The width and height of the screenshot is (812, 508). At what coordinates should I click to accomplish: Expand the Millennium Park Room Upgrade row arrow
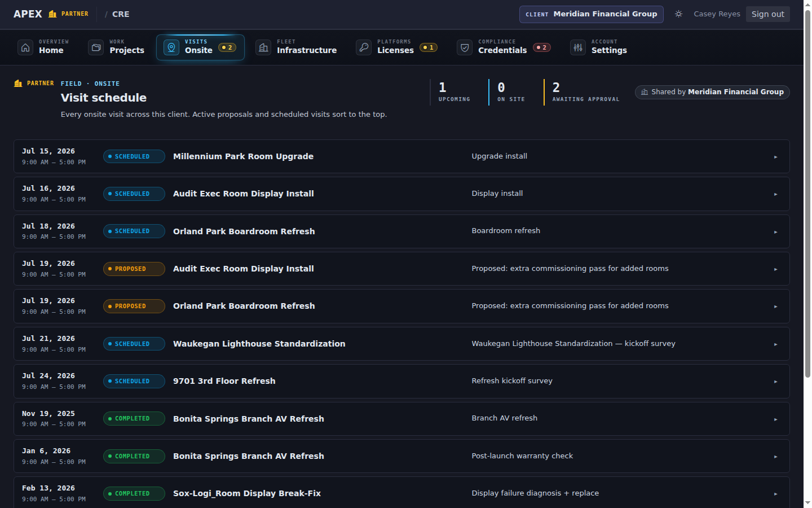pos(776,157)
